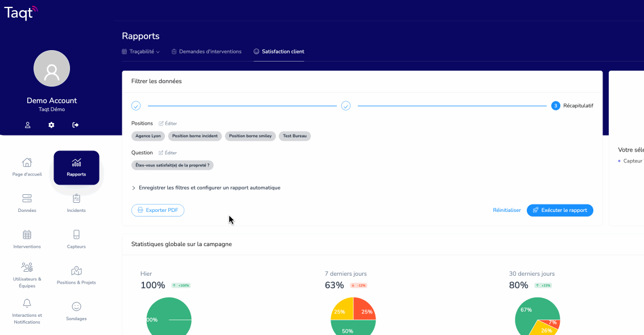Click the red 25% slice of 7-day pie

(364, 309)
